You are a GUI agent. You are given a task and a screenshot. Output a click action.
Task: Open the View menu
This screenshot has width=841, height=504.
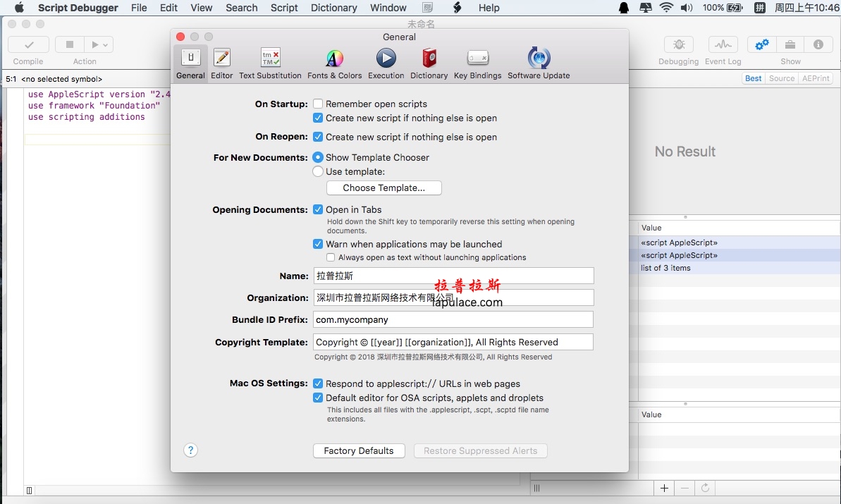point(201,8)
